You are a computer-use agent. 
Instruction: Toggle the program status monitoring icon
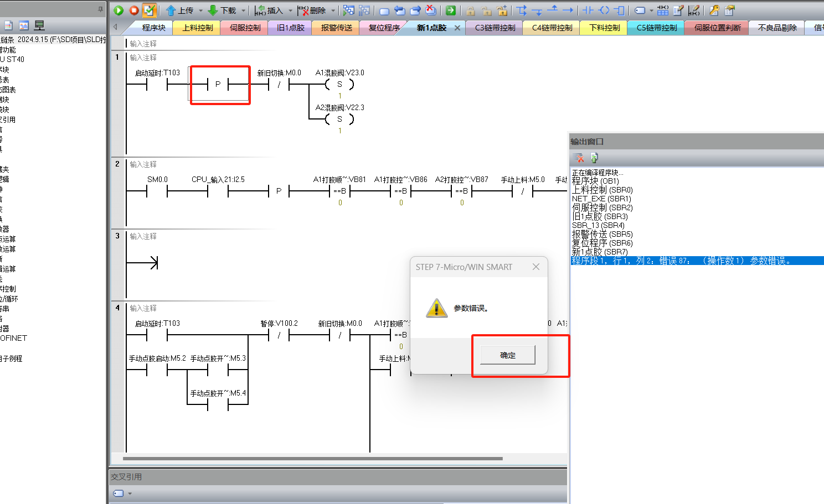pyautogui.click(x=348, y=11)
